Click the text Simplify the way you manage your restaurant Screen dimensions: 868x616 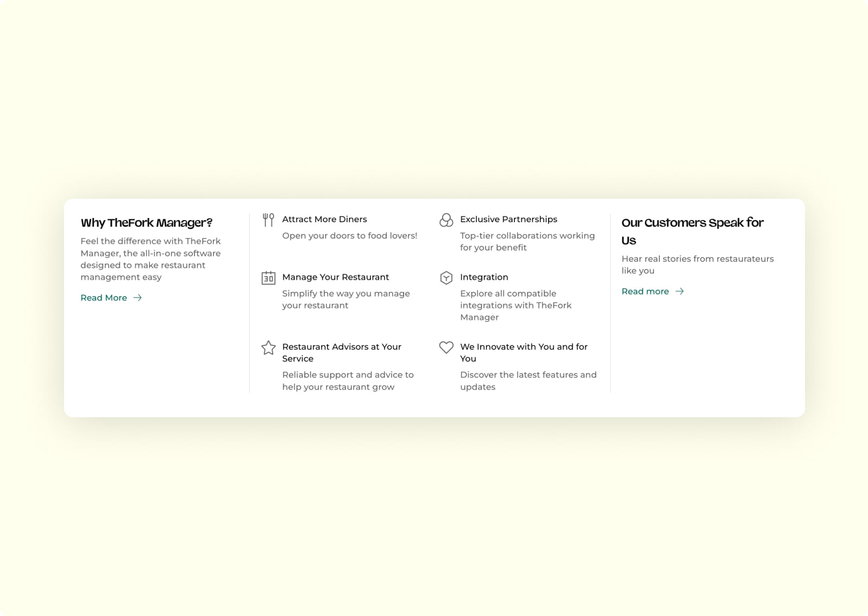(346, 299)
